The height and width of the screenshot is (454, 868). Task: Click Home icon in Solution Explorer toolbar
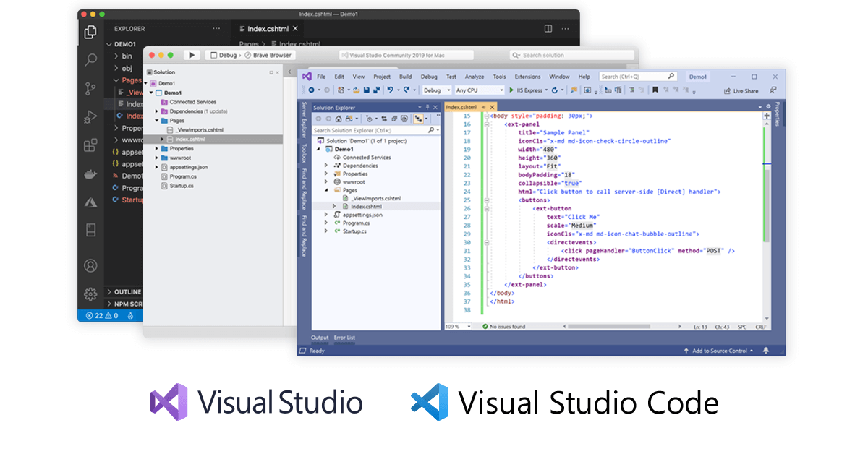339,119
